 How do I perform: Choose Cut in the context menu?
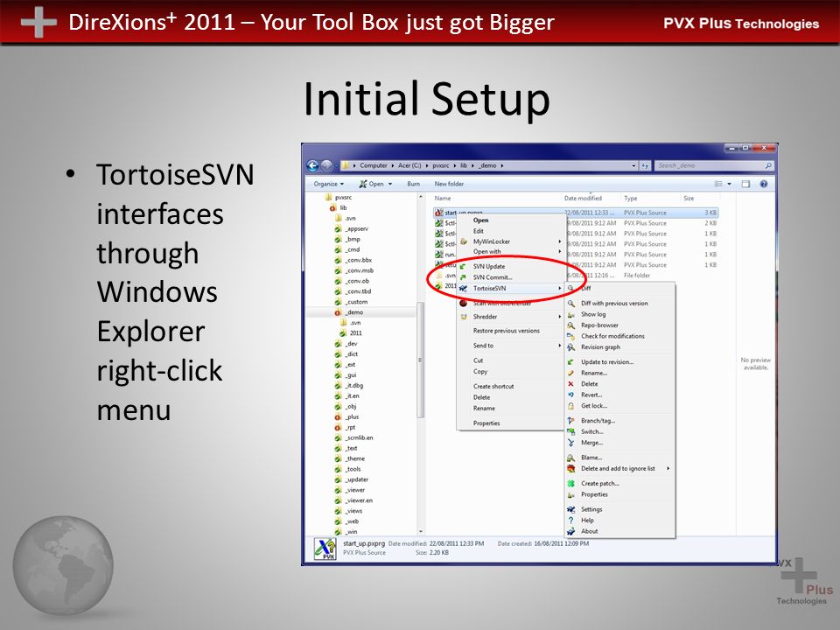point(478,360)
